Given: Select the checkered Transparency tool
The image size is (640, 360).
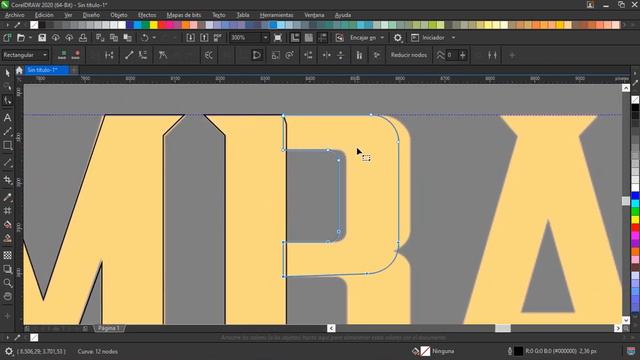Looking at the screenshot, I should click(x=7, y=255).
